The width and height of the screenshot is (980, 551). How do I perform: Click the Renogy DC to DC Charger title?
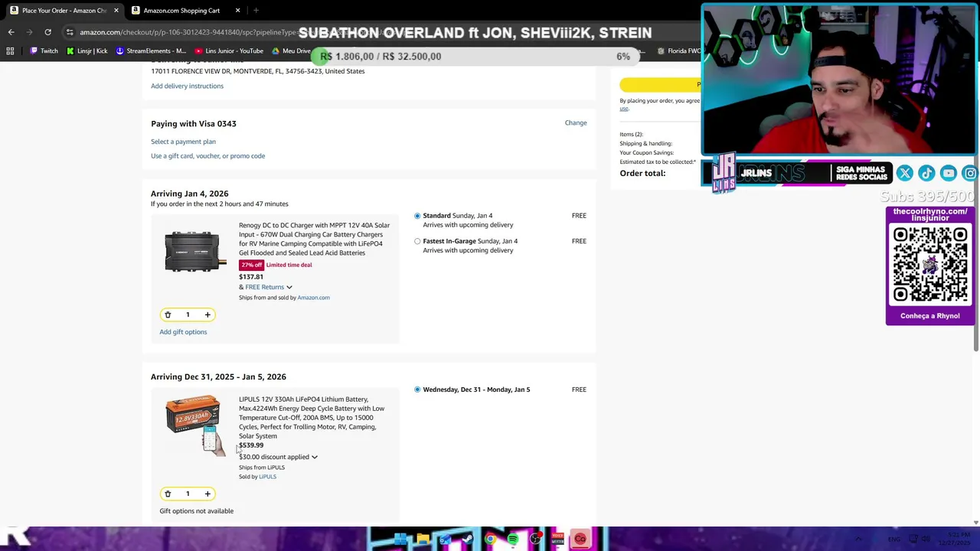[x=314, y=239]
